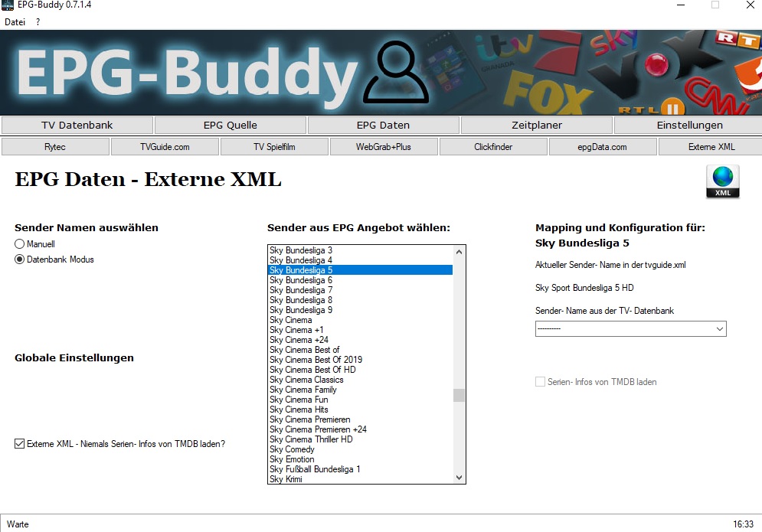
Task: Click the 'Warte' status bar text
Action: pos(18,524)
